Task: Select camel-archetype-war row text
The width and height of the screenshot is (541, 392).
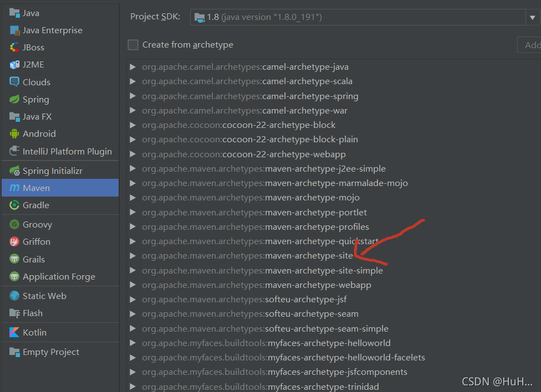Action: [x=244, y=111]
